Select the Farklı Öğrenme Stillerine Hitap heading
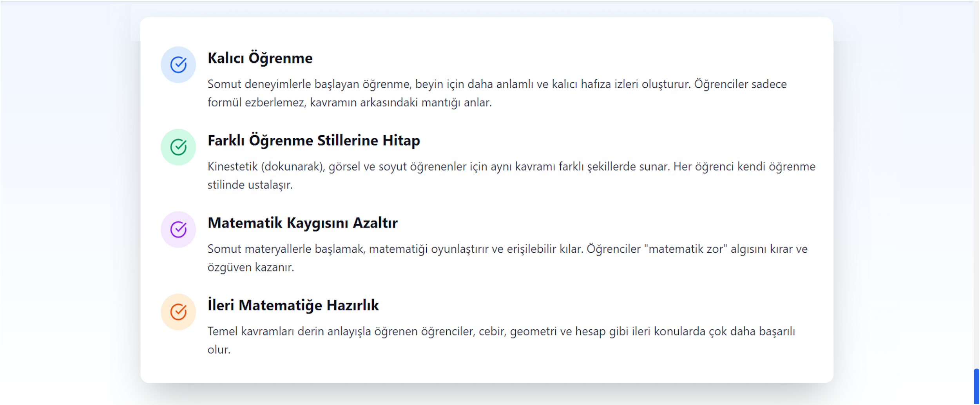Screen dimensions: 980x405 [313, 140]
